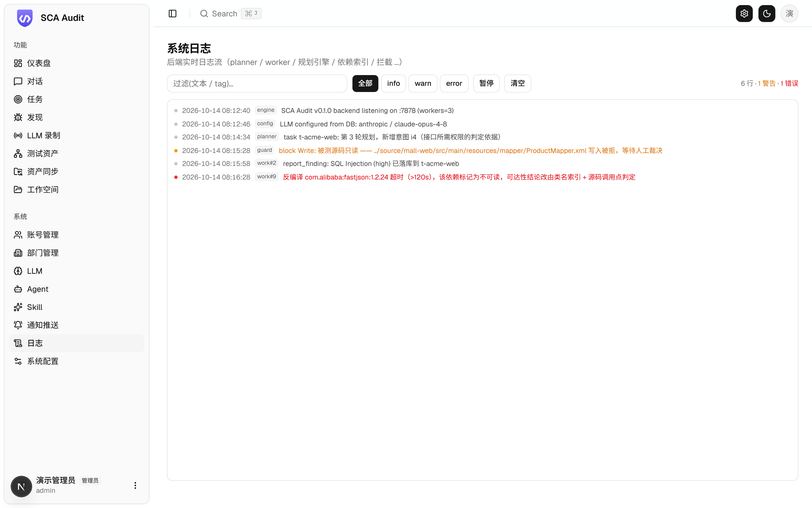
Task: Open the 账号管理 users icon
Action: pyautogui.click(x=18, y=235)
